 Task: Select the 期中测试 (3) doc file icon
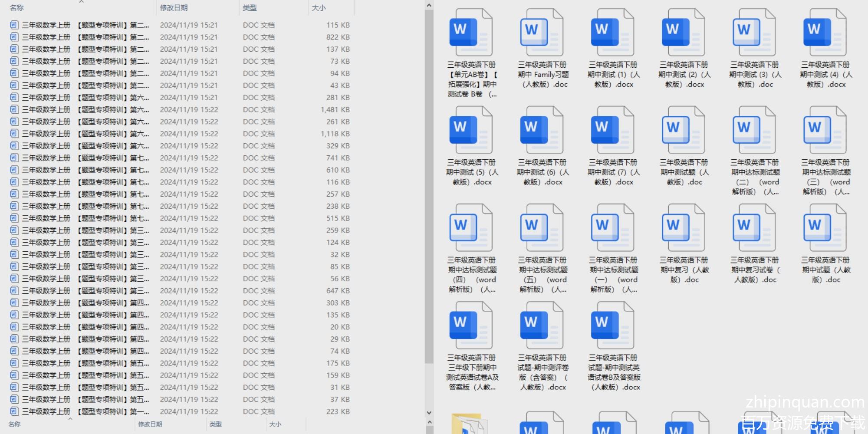point(754,33)
